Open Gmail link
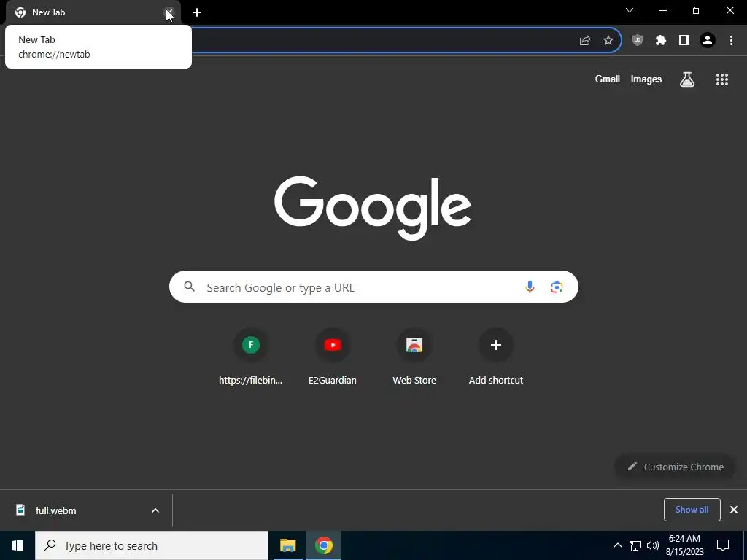This screenshot has height=560, width=747. (x=608, y=79)
